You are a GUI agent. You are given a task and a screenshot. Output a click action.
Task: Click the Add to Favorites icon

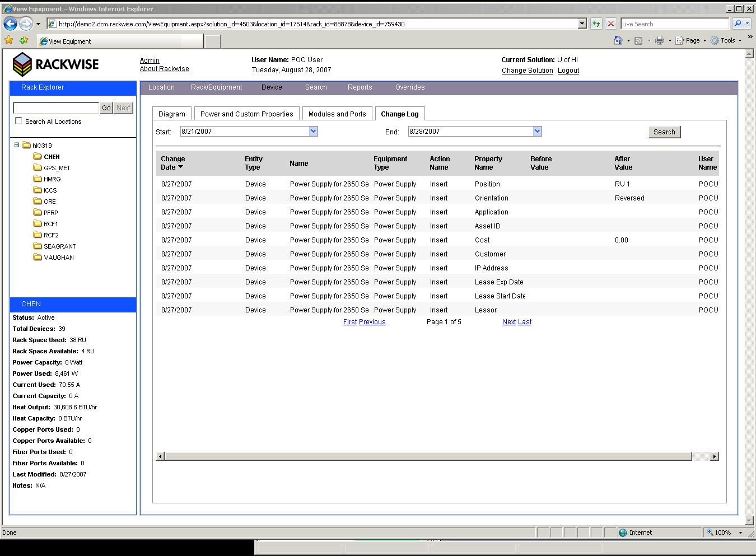24,40
